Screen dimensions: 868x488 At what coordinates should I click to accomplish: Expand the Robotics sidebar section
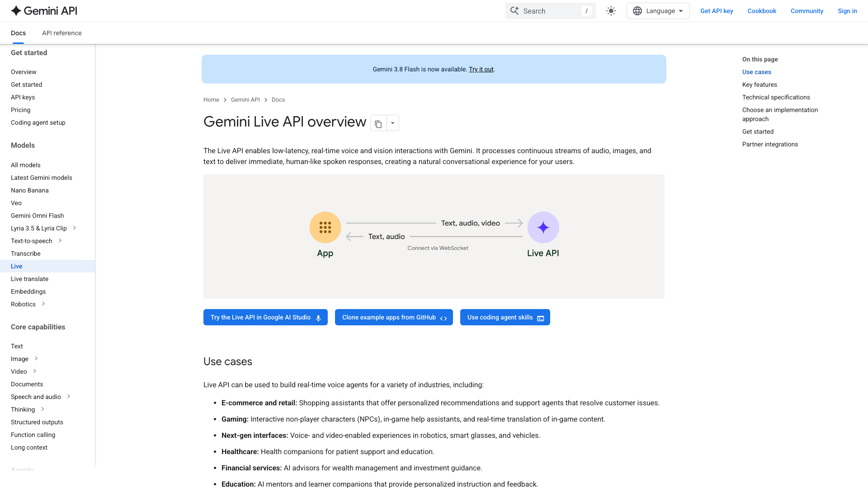pos(43,304)
